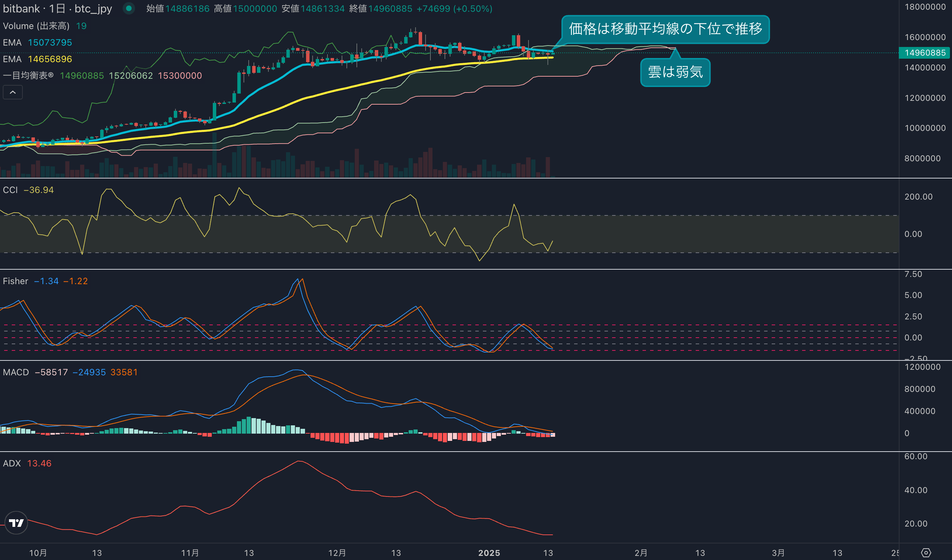
Task: Click the 200.00 level on CCI scale
Action: click(918, 196)
